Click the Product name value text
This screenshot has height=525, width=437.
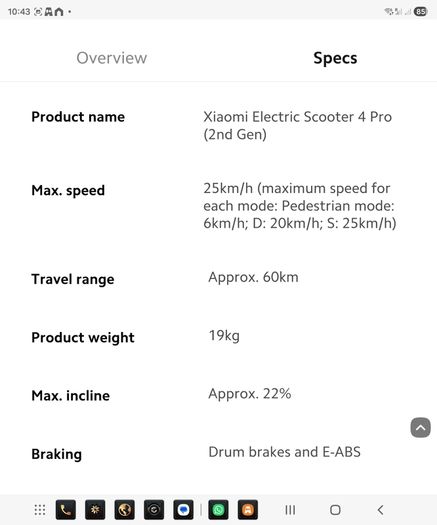[297, 126]
